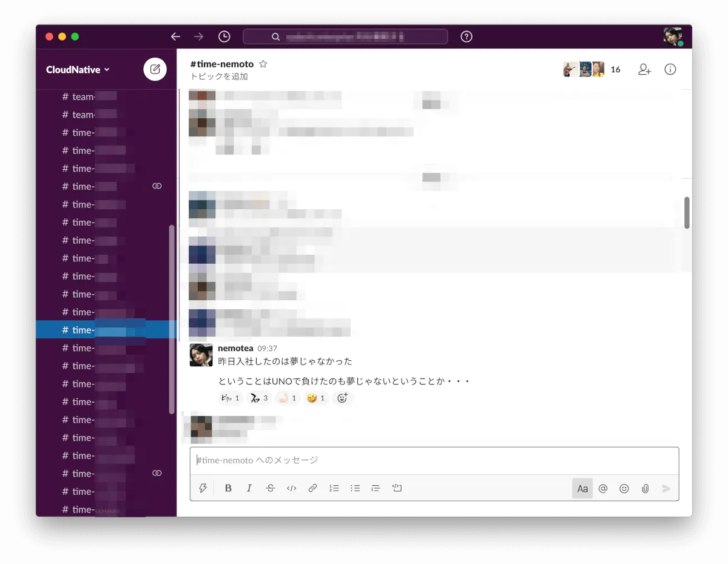The width and height of the screenshot is (728, 564).
Task: Toggle the blockquote button
Action: tap(376, 488)
